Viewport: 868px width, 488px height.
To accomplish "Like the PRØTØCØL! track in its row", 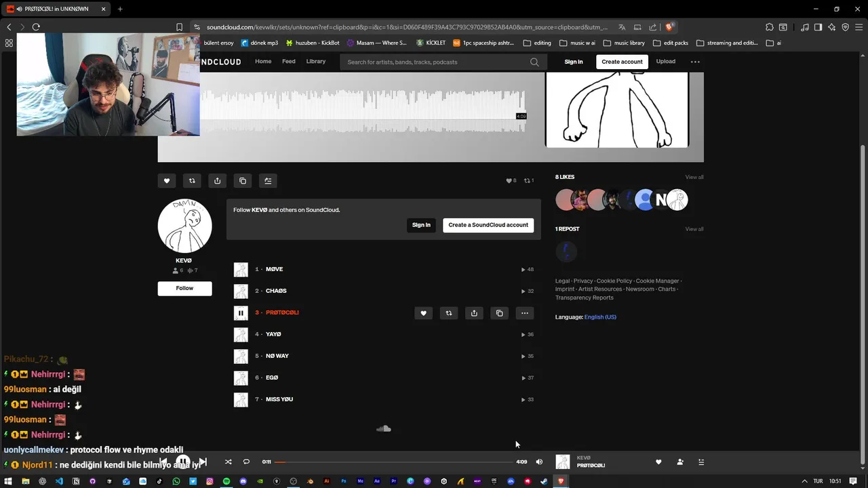I will (423, 313).
